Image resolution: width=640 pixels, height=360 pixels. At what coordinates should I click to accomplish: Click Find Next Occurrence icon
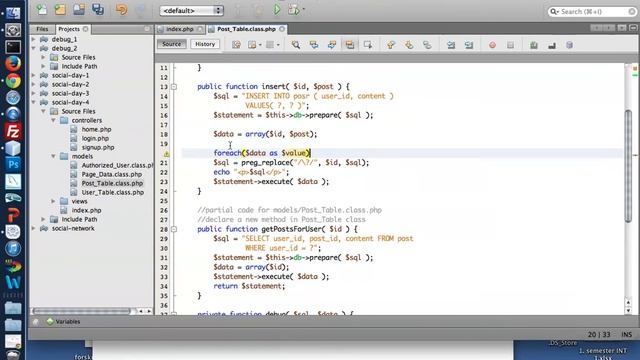[332, 45]
